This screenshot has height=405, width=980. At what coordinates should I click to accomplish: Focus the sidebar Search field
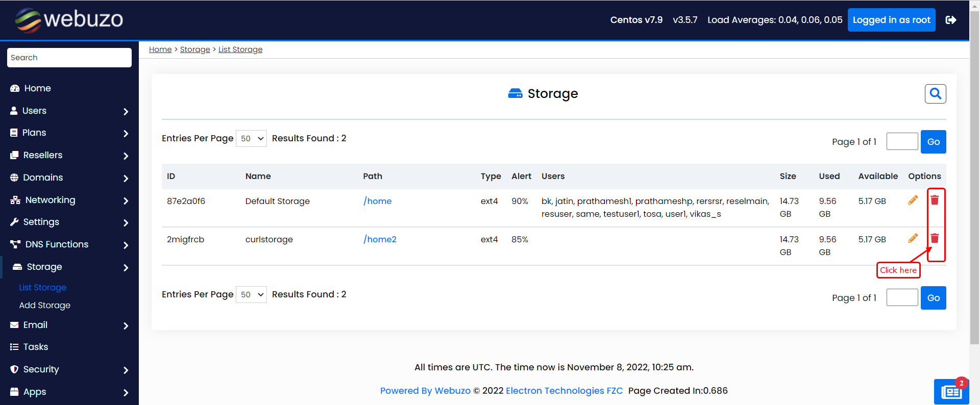coord(69,58)
